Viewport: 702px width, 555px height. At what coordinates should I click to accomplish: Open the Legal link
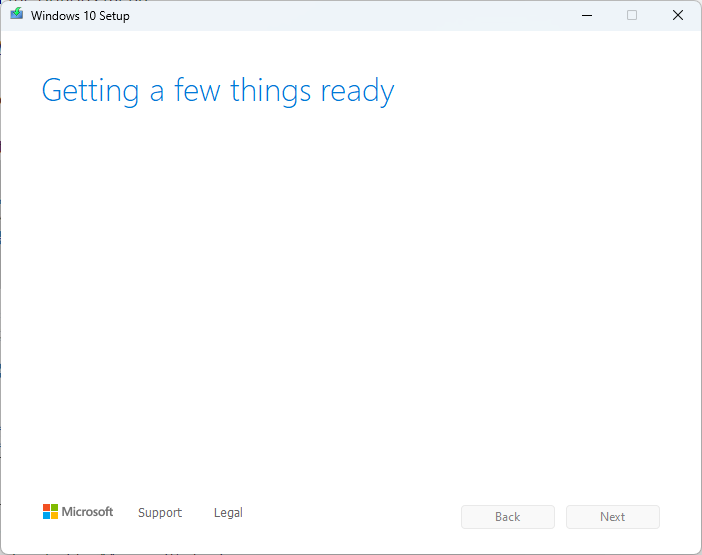coord(228,513)
